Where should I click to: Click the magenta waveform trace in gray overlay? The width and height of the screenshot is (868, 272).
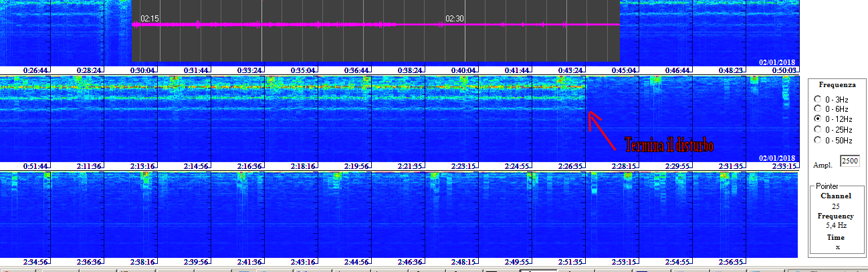376,25
